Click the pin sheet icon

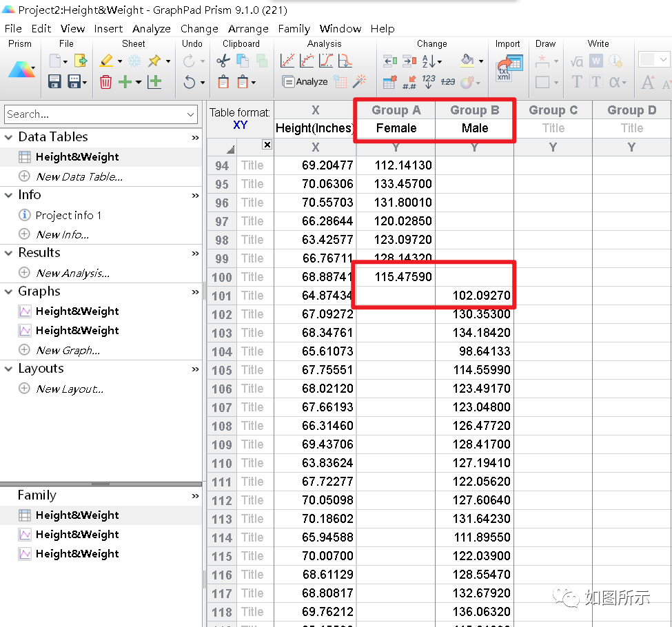click(x=154, y=61)
